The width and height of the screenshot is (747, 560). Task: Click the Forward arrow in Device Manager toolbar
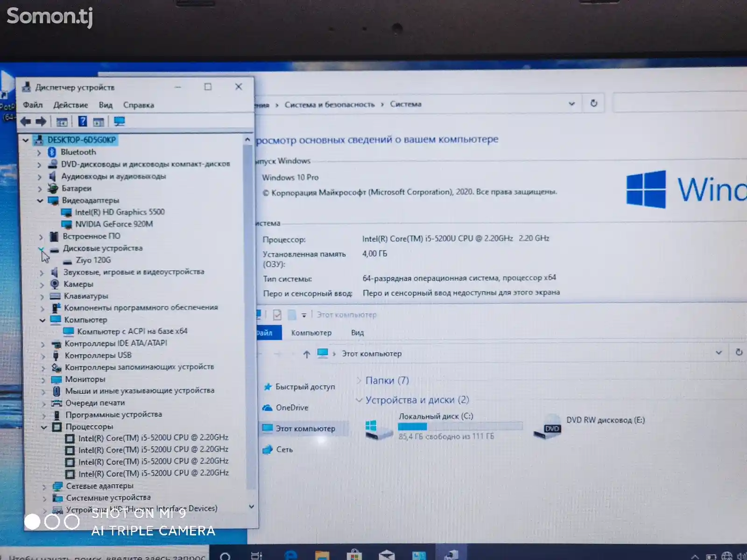(x=41, y=122)
